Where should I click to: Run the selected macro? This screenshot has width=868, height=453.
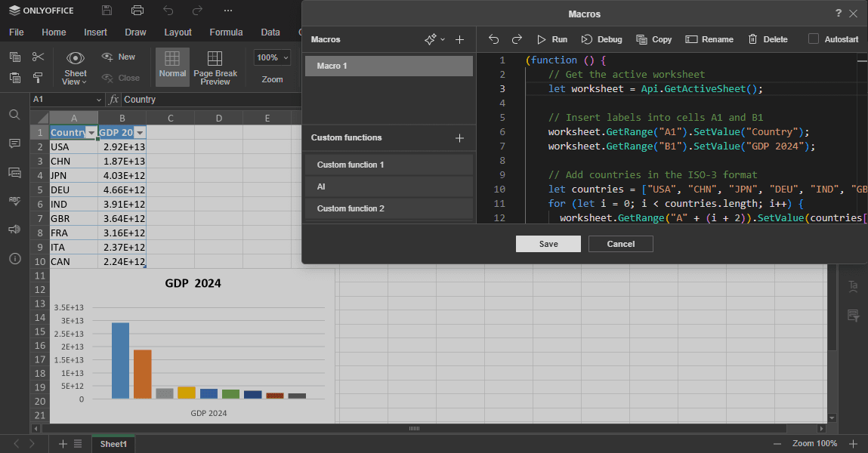[552, 39]
